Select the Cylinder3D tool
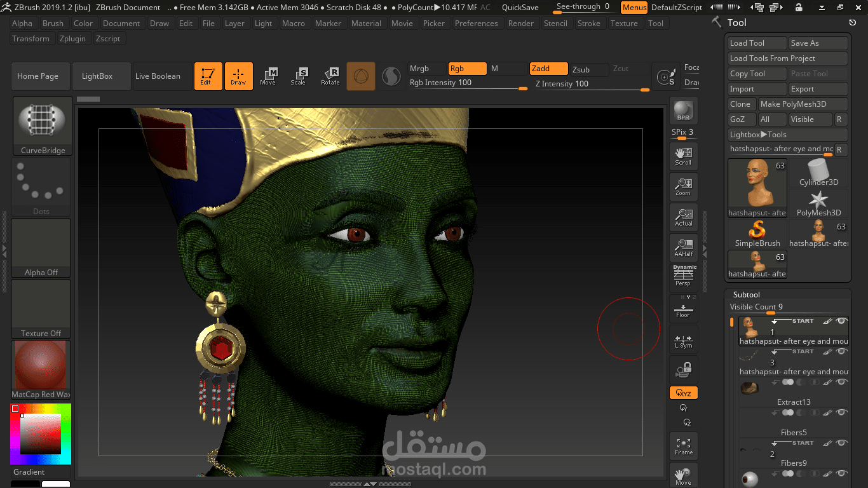The width and height of the screenshot is (868, 488). point(818,173)
